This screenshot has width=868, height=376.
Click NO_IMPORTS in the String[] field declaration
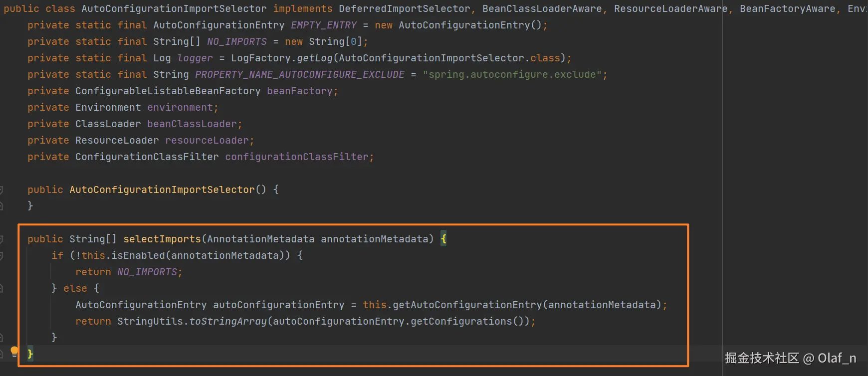point(237,41)
